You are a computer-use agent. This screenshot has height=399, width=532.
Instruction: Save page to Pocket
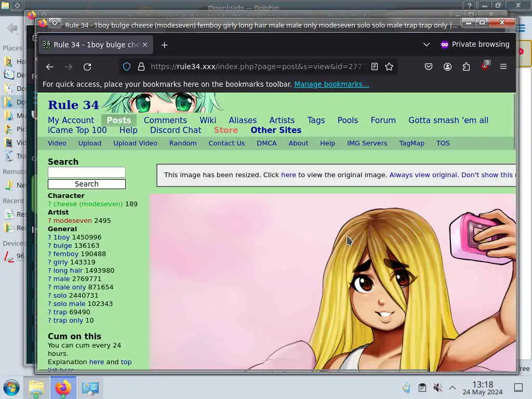429,66
